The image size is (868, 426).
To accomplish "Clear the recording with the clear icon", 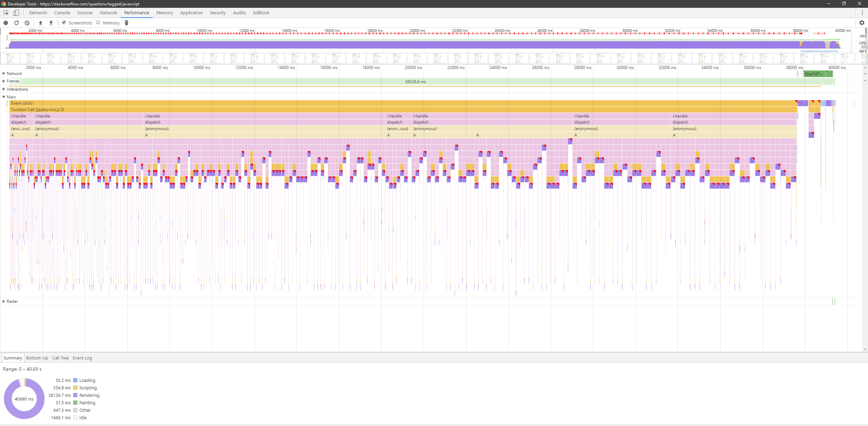I will pyautogui.click(x=27, y=23).
